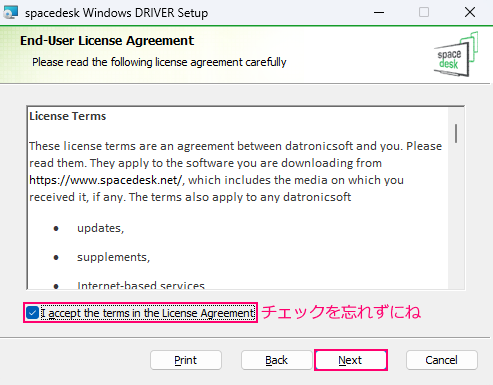Print the license agreement
The image size is (493, 385).
pyautogui.click(x=186, y=360)
